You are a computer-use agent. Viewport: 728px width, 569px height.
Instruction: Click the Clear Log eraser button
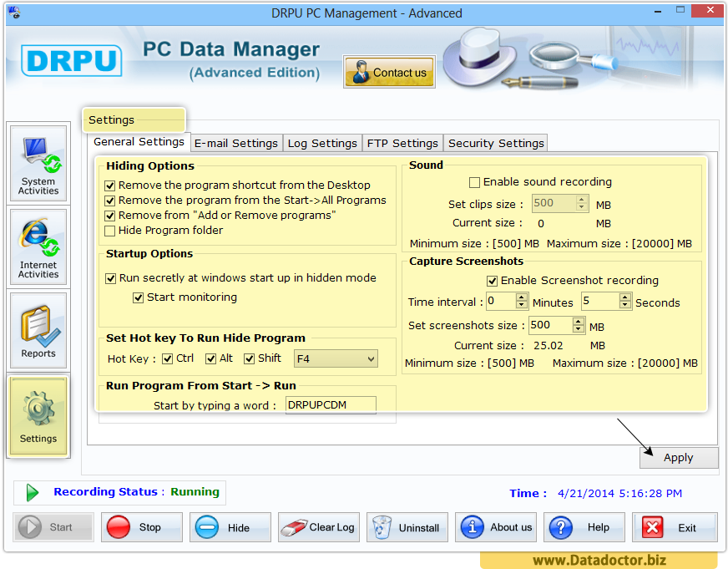(x=319, y=527)
